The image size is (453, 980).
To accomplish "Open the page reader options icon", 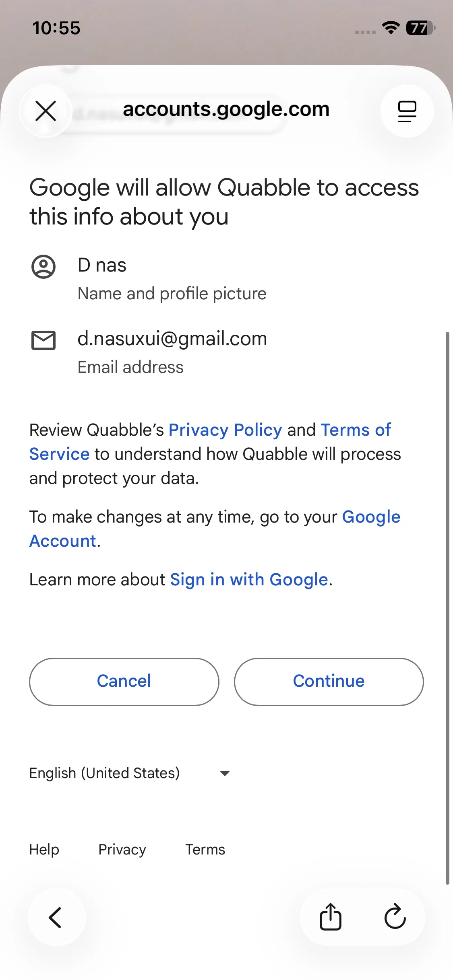I will (407, 111).
